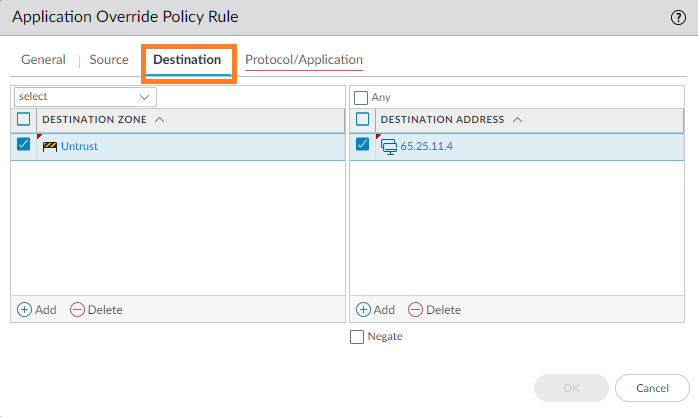
Task: Click the 65.25.11.4 address object icon
Action: pos(389,146)
